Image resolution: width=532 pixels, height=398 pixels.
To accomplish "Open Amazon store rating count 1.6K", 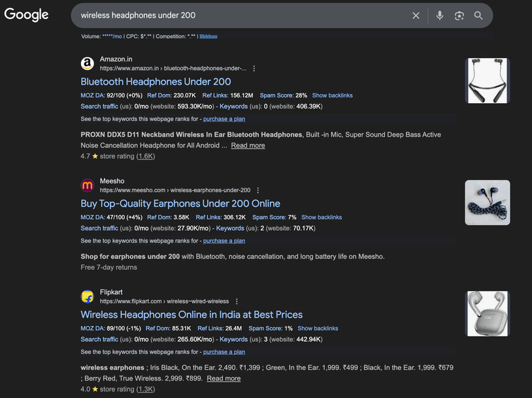I will 146,156.
